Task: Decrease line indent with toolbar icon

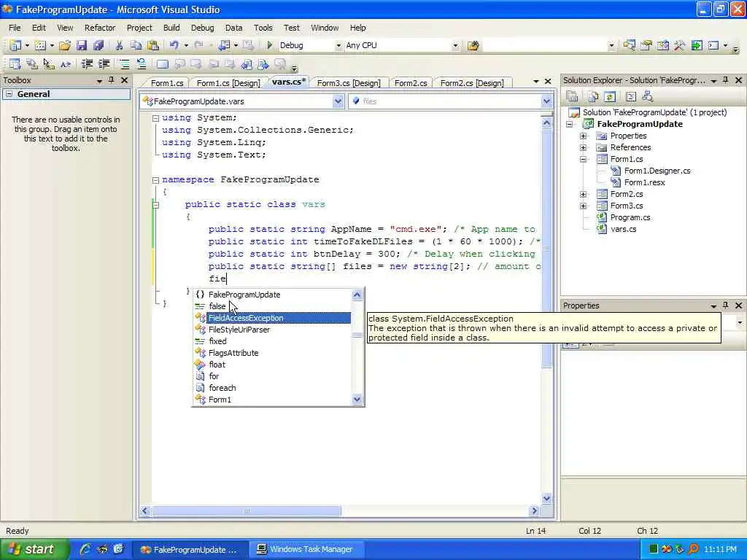Action: click(x=87, y=64)
